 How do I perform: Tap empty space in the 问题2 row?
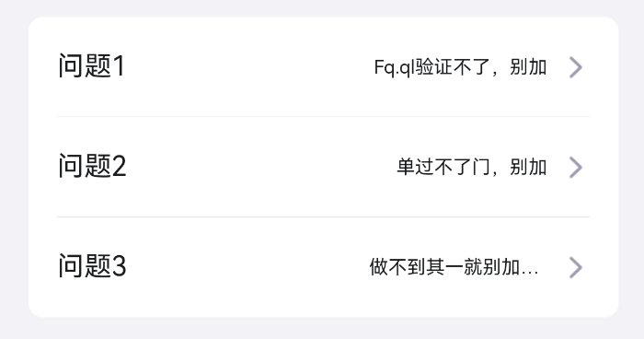pyautogui.click(x=259, y=167)
